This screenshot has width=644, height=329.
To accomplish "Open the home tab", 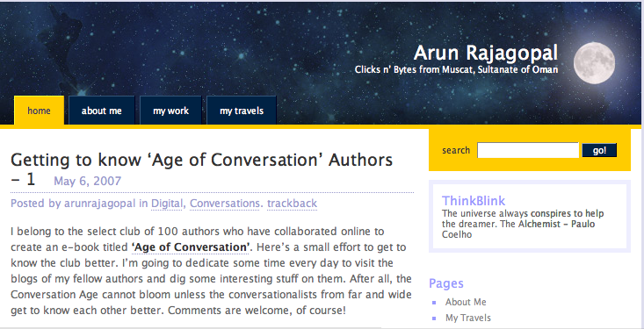I will (x=39, y=111).
